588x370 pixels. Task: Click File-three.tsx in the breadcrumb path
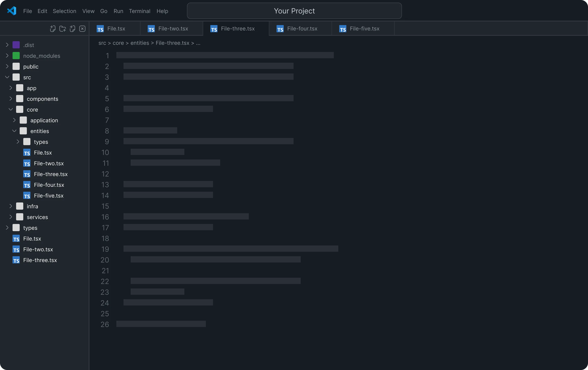[173, 43]
